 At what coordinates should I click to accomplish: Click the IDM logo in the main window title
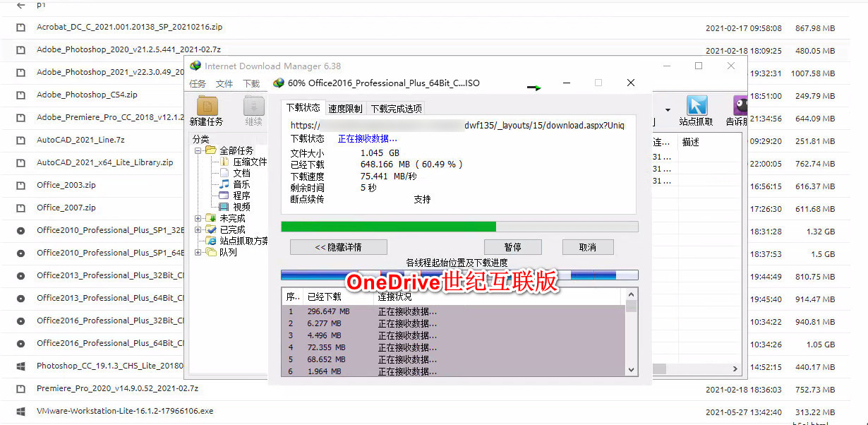pyautogui.click(x=195, y=66)
